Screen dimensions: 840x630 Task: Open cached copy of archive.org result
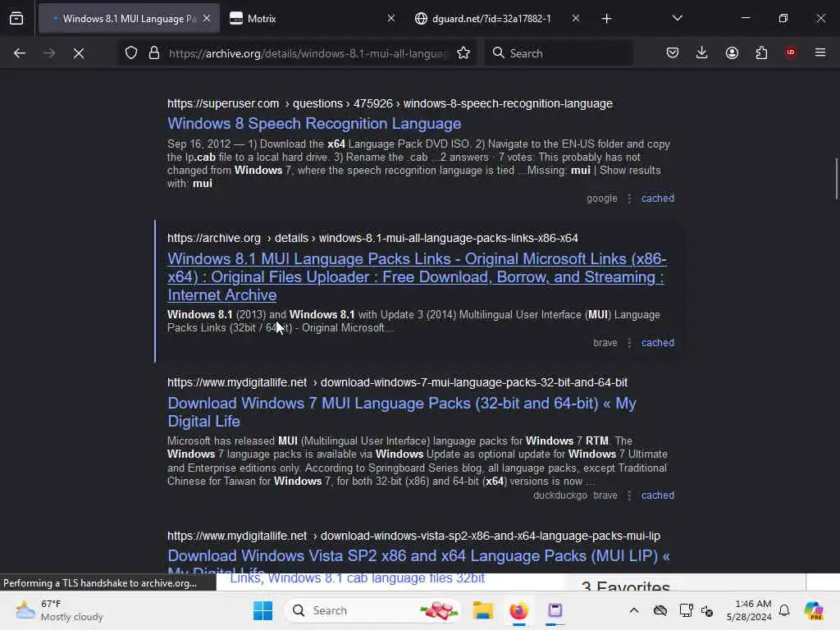click(658, 343)
